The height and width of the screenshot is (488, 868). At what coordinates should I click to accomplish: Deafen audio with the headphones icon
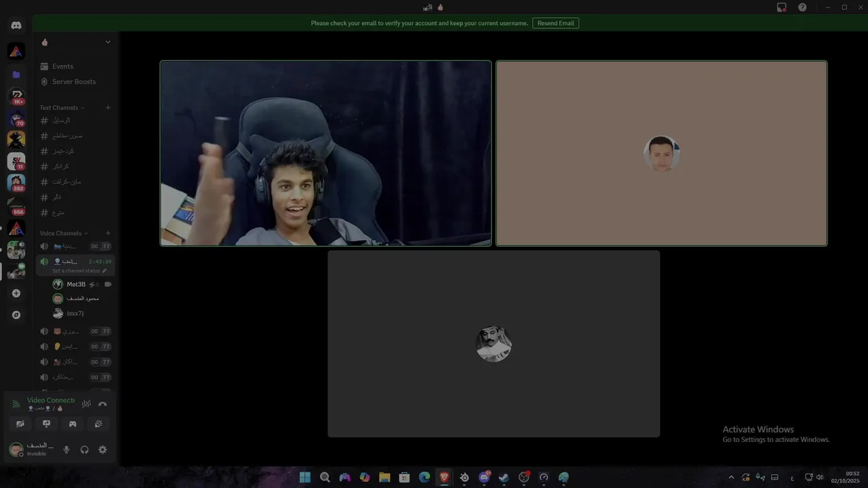(x=85, y=449)
